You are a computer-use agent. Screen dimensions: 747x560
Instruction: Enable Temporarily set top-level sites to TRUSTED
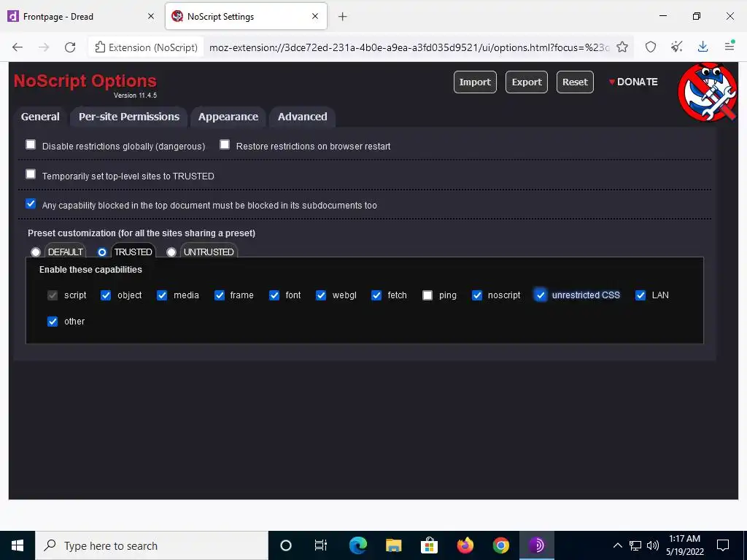tap(31, 174)
